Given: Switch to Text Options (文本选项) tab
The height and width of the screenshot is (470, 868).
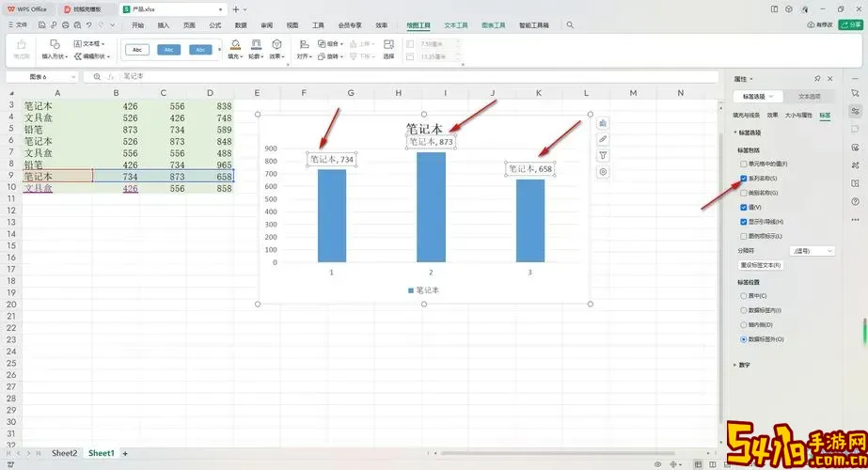Looking at the screenshot, I should (809, 96).
